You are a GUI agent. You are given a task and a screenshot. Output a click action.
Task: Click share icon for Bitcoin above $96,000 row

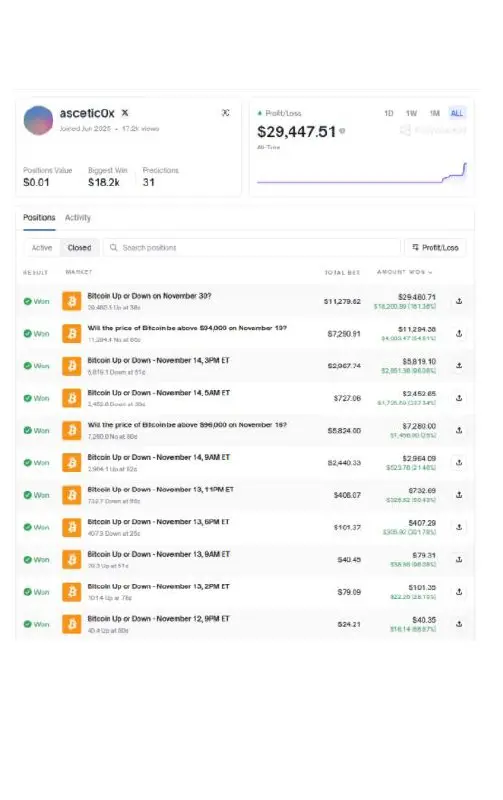pyautogui.click(x=459, y=430)
